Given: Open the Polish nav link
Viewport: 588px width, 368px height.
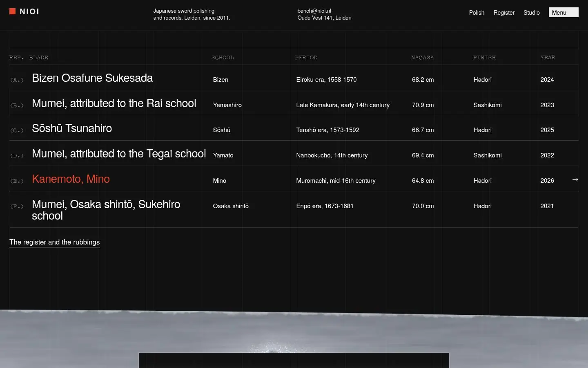Looking at the screenshot, I should click(x=477, y=13).
